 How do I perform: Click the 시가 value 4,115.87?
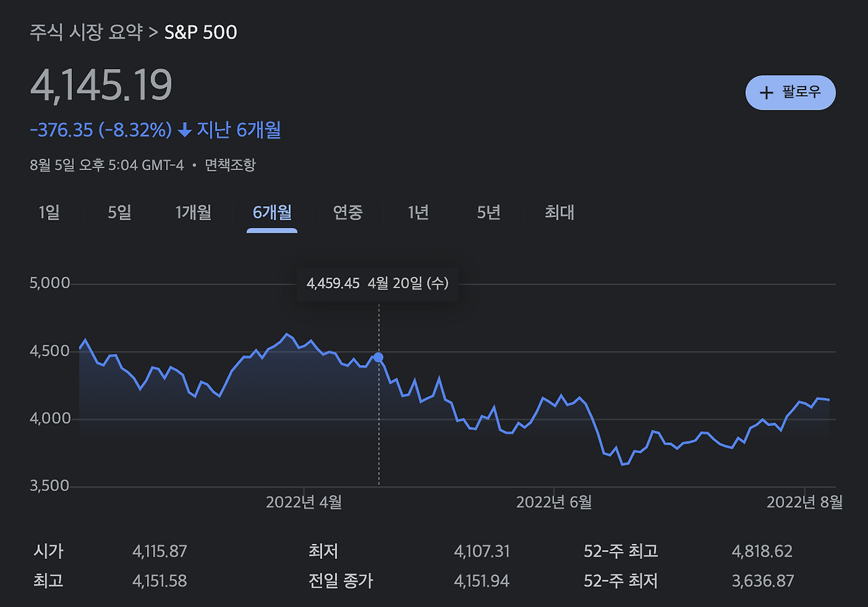[x=159, y=551]
